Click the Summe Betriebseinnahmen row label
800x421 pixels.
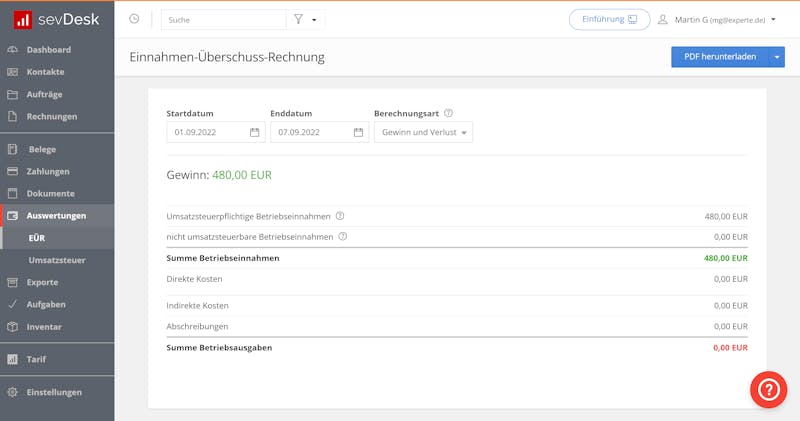[223, 258]
